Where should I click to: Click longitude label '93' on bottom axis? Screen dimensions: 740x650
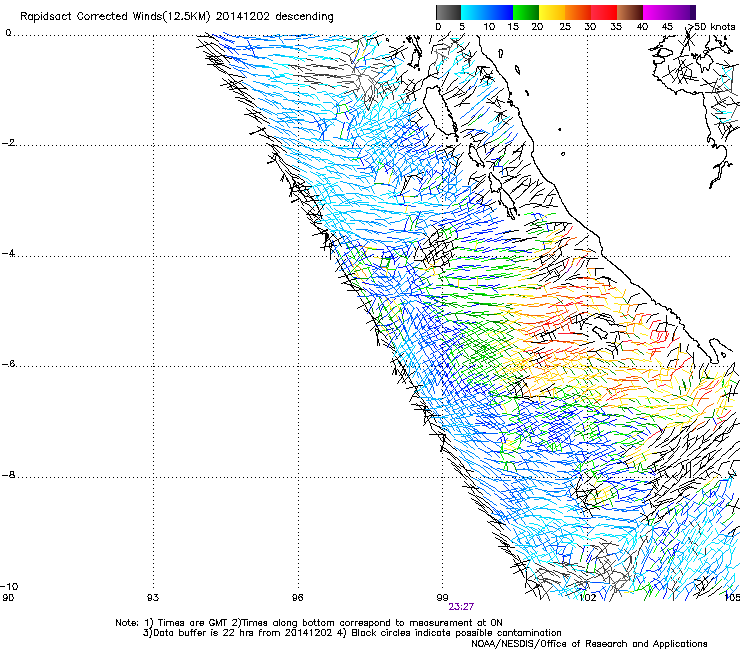pyautogui.click(x=152, y=598)
